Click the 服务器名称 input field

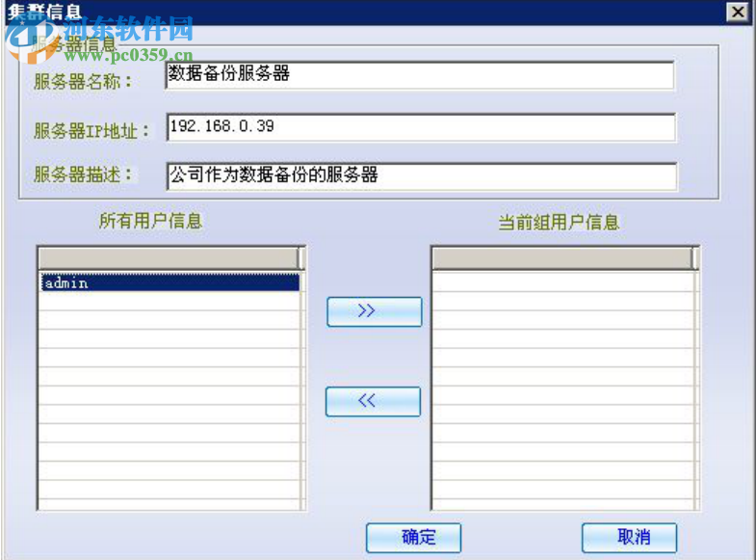(420, 75)
